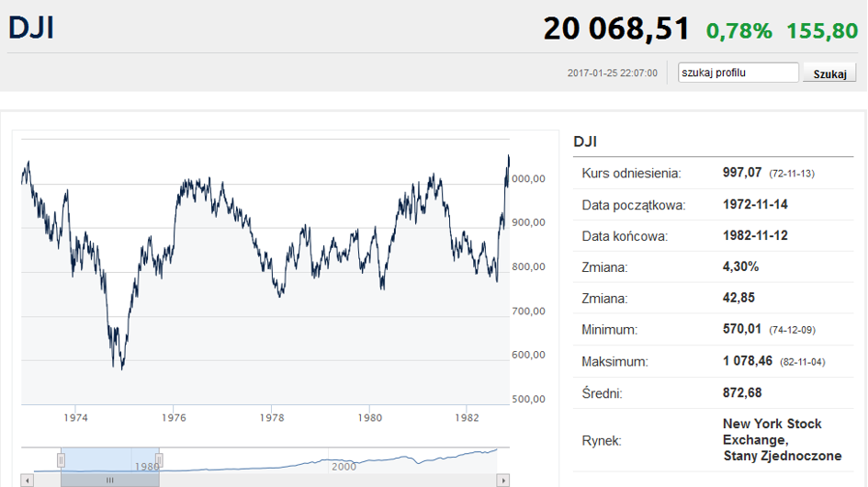868x487 pixels.
Task: Click the navigator scrollbar thumb grip
Action: tap(109, 481)
